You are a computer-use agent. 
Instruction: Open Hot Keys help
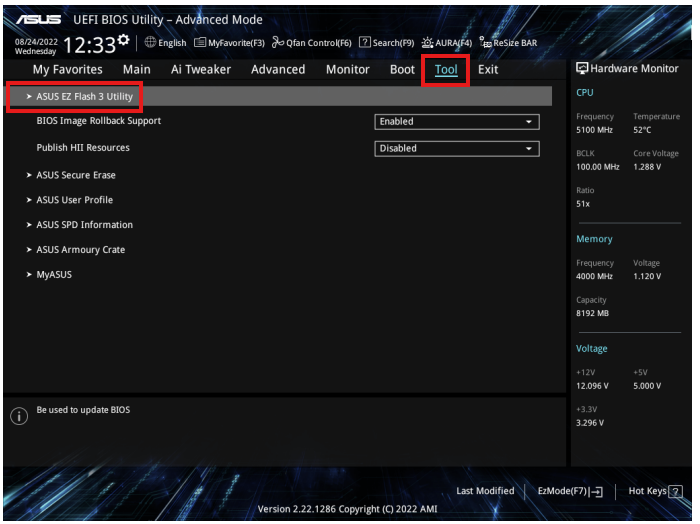(655, 491)
